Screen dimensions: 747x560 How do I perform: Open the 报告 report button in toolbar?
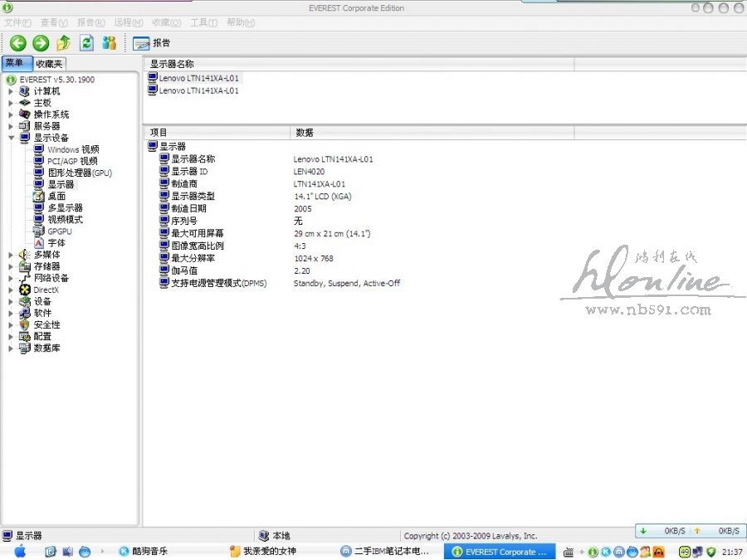click(151, 43)
